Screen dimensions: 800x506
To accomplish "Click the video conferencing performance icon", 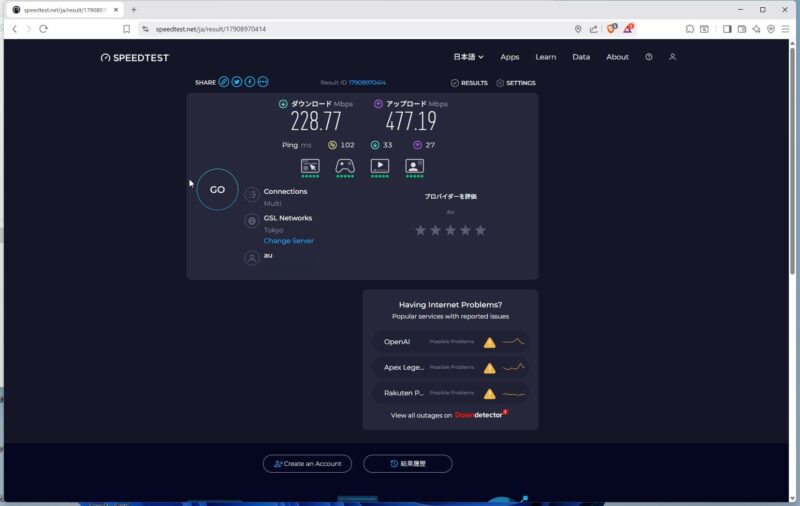I will click(x=414, y=166).
